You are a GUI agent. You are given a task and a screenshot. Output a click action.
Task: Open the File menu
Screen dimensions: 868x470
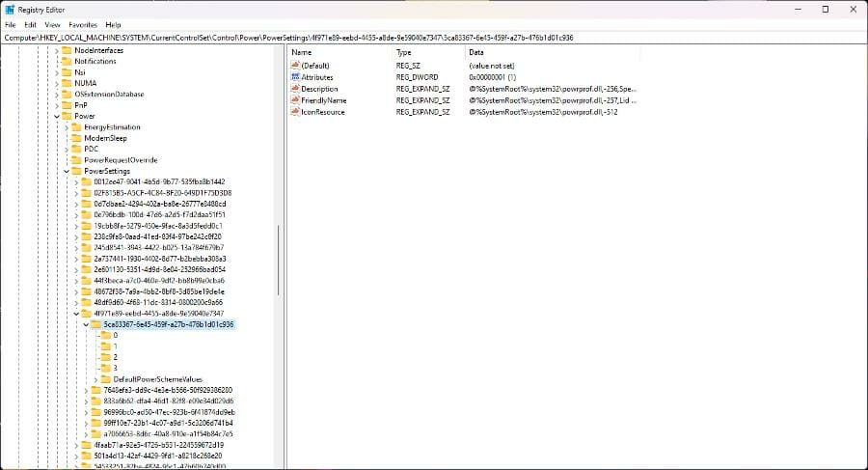pyautogui.click(x=11, y=25)
